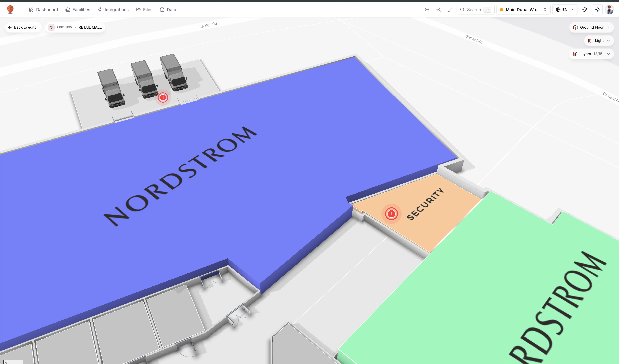Open the Files menu item
Screen dimensions: 619x364
click(144, 10)
